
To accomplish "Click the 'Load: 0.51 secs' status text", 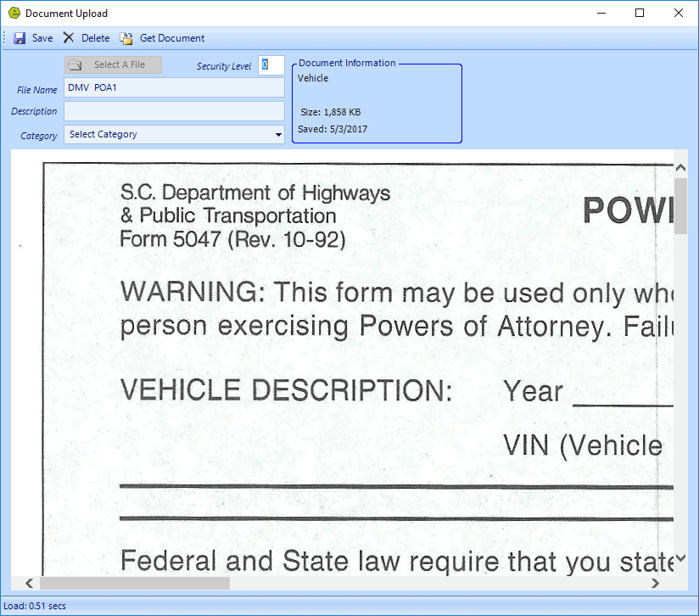I will (x=35, y=606).
